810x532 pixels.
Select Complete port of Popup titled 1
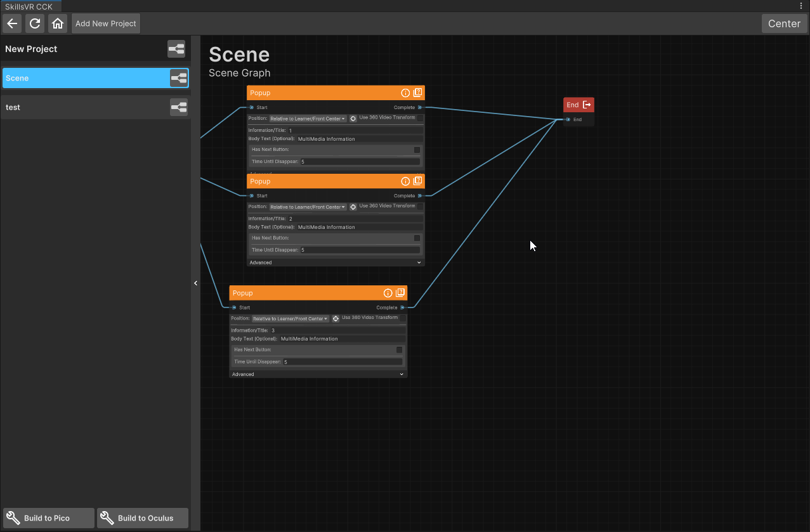(x=420, y=107)
